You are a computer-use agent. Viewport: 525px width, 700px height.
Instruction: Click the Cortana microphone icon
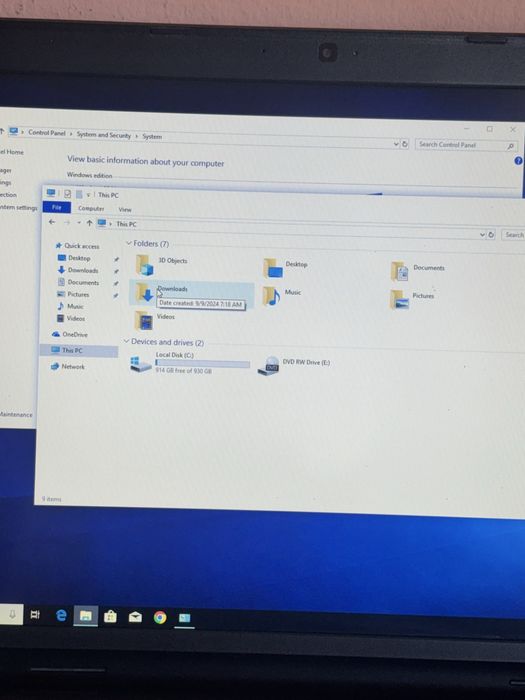pos(12,614)
